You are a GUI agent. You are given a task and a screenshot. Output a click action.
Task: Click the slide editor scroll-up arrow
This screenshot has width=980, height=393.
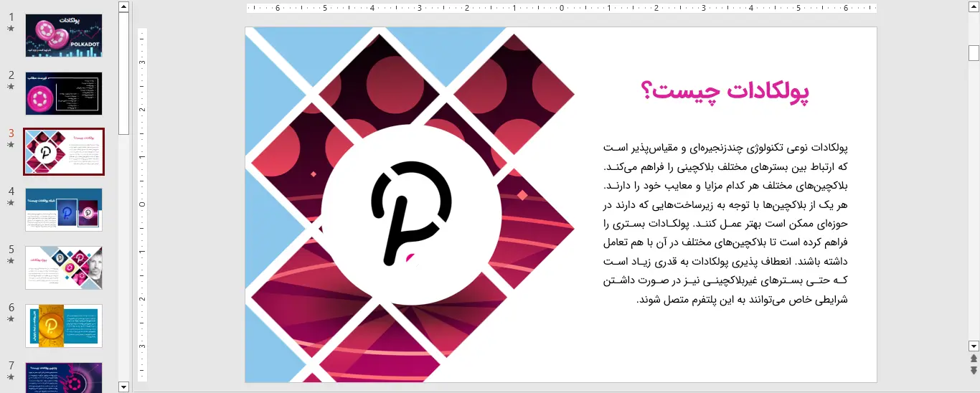[x=974, y=6]
